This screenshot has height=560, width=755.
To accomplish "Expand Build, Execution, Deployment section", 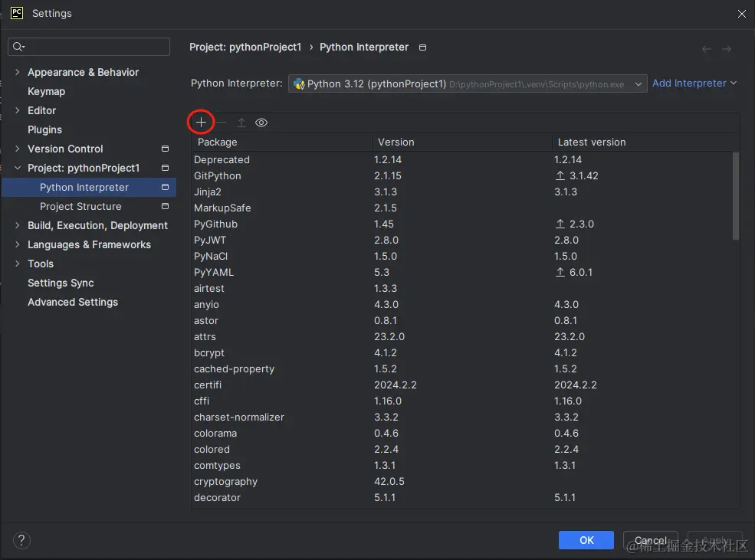I will (18, 225).
